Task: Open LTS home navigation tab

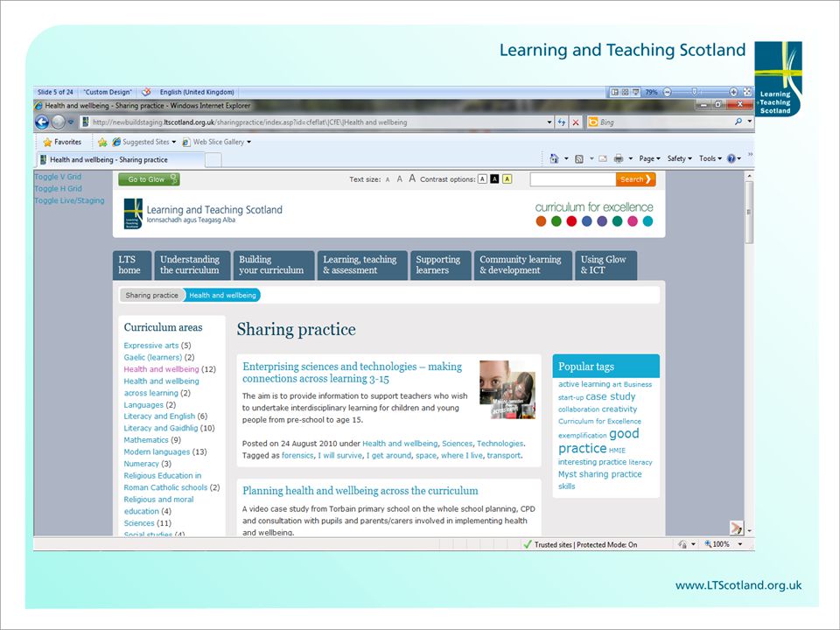Action: pos(132,265)
